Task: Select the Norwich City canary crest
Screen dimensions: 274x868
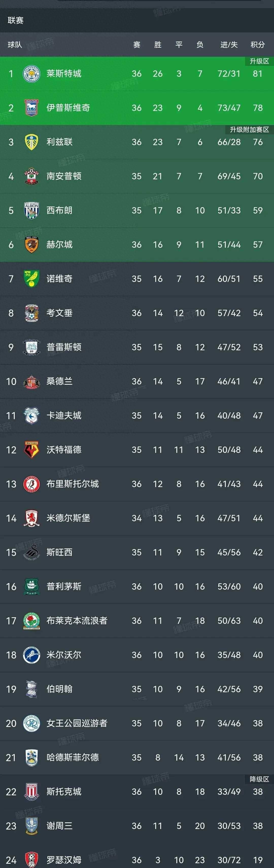Action: [x=31, y=279]
